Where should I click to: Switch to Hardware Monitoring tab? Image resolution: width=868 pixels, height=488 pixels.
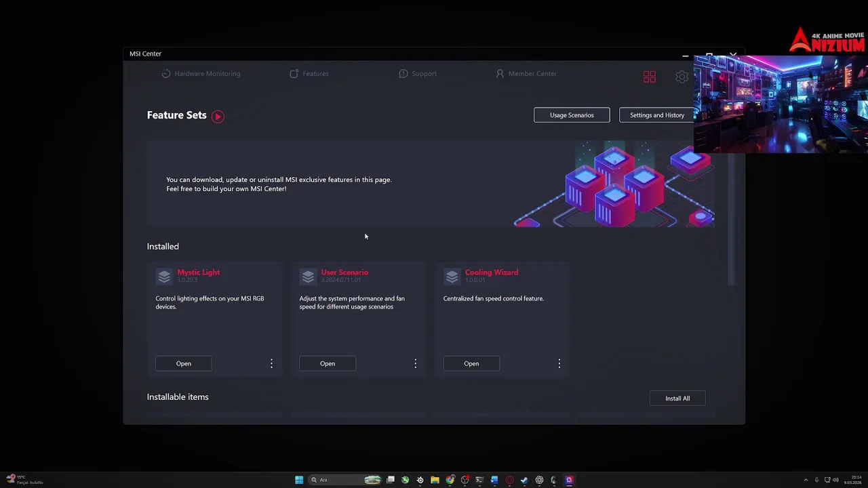[x=201, y=73]
